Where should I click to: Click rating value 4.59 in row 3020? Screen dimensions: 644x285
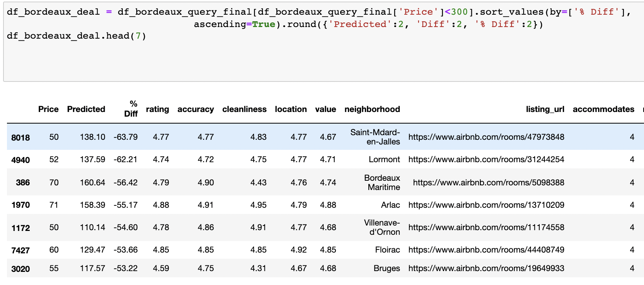[x=161, y=268]
